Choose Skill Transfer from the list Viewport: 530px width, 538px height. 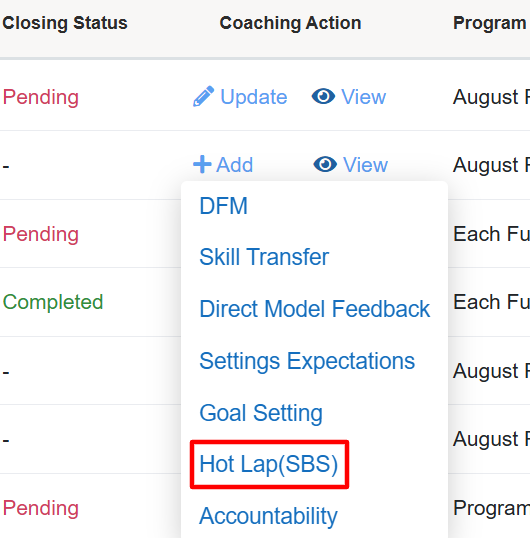point(264,257)
